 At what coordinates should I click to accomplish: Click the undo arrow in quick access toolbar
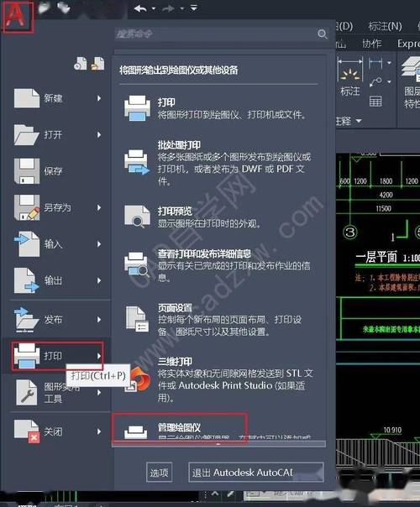click(x=140, y=8)
